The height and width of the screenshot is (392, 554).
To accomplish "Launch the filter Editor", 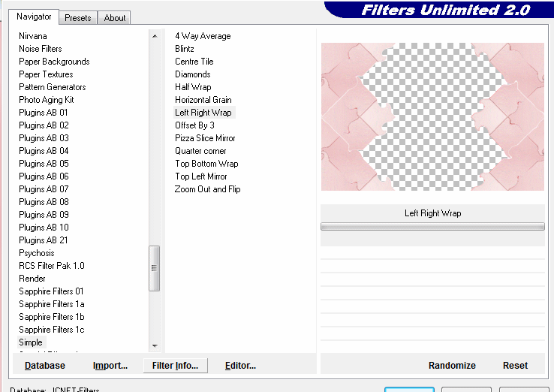I will tap(240, 366).
